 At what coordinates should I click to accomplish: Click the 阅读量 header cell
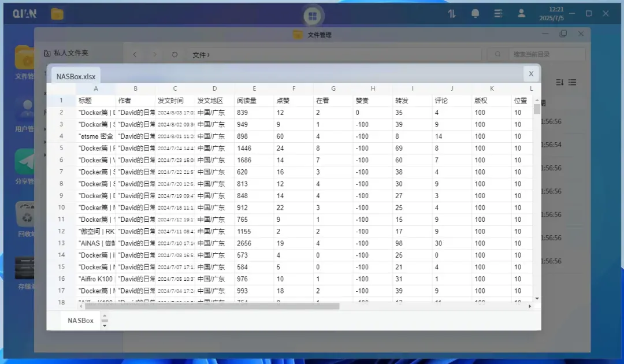click(x=254, y=101)
